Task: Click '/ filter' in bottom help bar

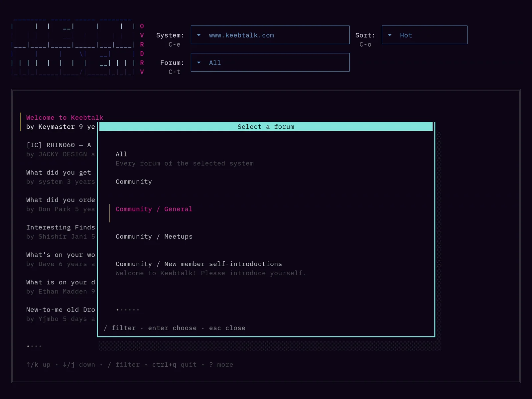Action: pos(124,365)
